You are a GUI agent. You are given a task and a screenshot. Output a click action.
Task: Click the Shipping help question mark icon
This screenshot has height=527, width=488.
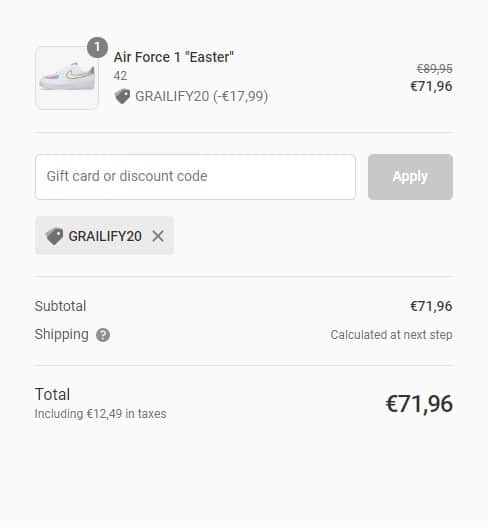103,335
